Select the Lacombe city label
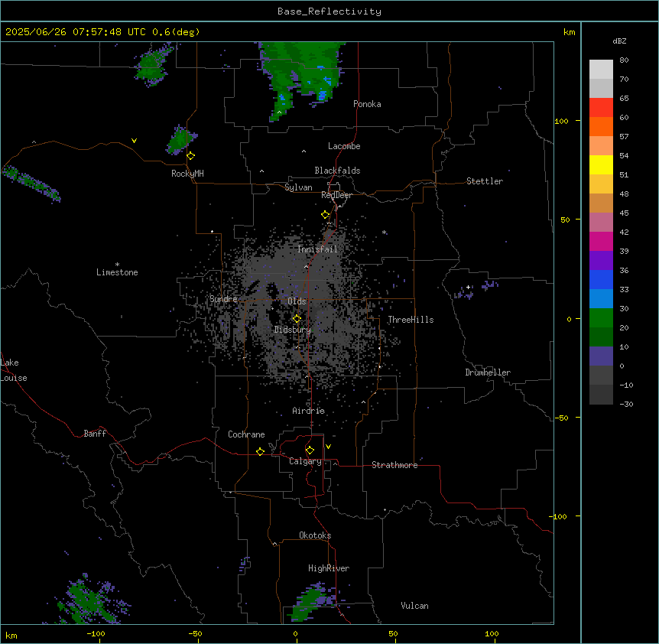Screen dimensions: 659x644 pos(344,146)
